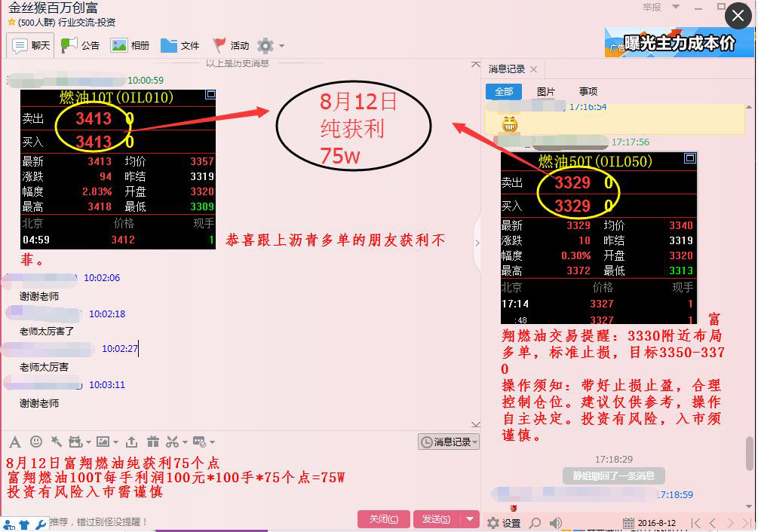Click the 发送(S) send button

click(x=437, y=519)
